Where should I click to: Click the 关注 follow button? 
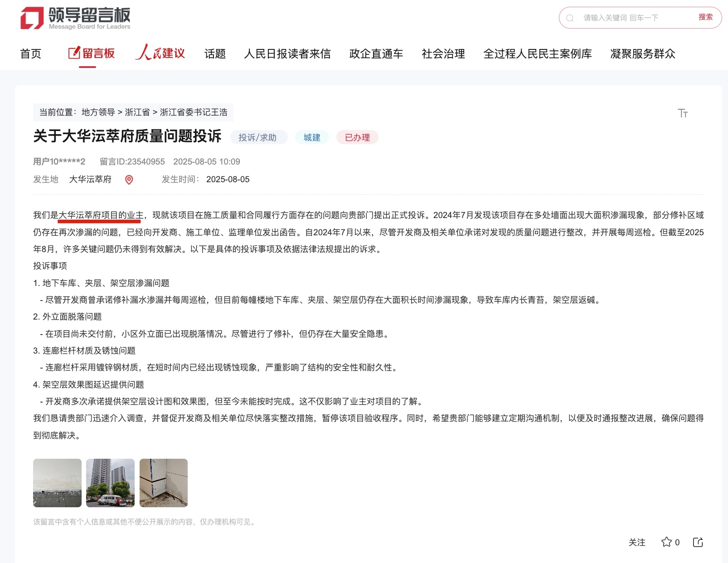(x=637, y=542)
